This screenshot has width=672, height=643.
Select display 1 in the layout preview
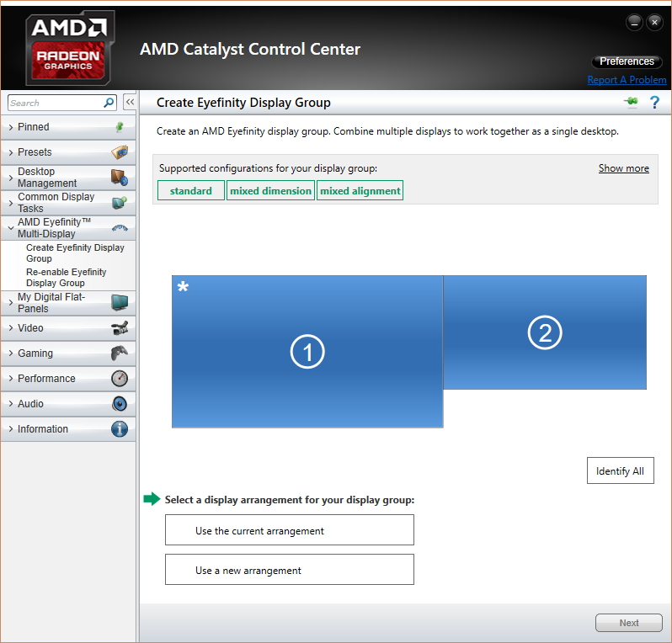[307, 352]
